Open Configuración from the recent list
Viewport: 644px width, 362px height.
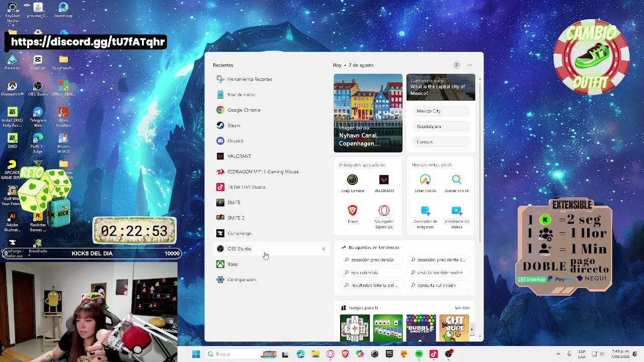click(x=272, y=280)
